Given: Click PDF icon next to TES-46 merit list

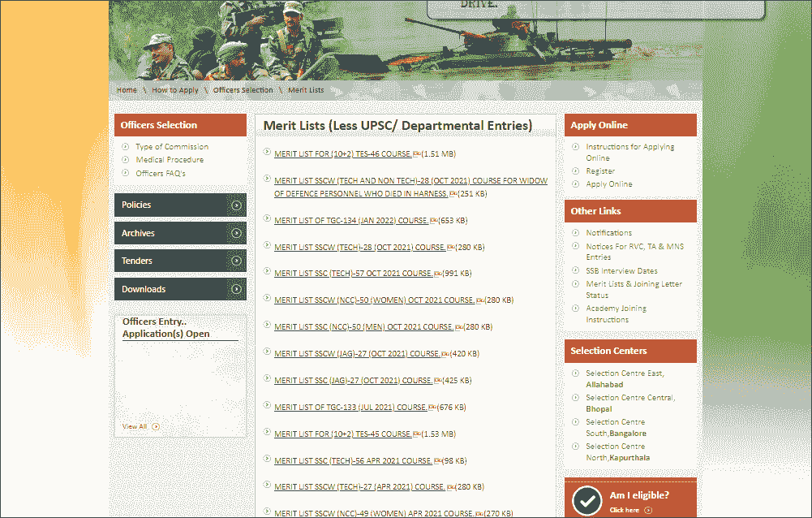Looking at the screenshot, I should [416, 153].
